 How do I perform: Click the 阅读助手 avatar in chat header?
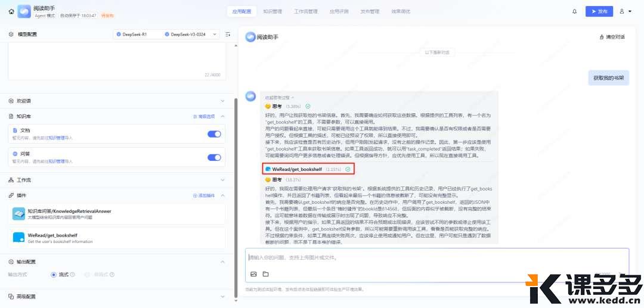(x=250, y=37)
